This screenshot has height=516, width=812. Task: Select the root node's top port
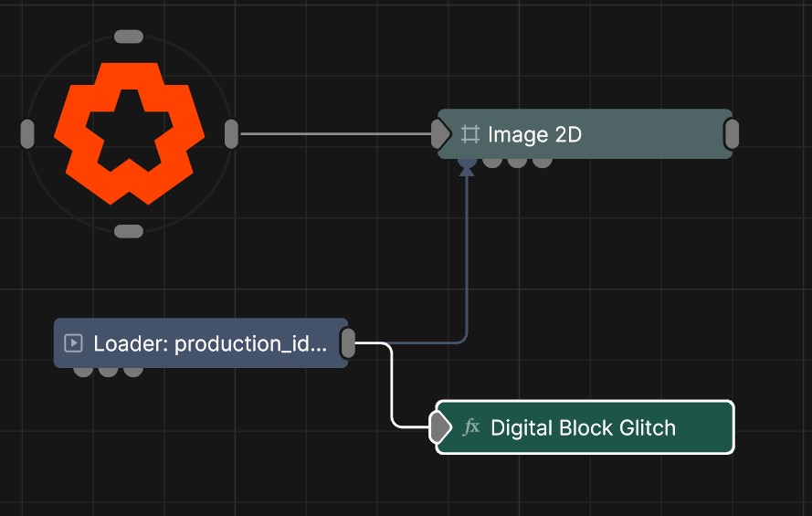click(x=129, y=37)
